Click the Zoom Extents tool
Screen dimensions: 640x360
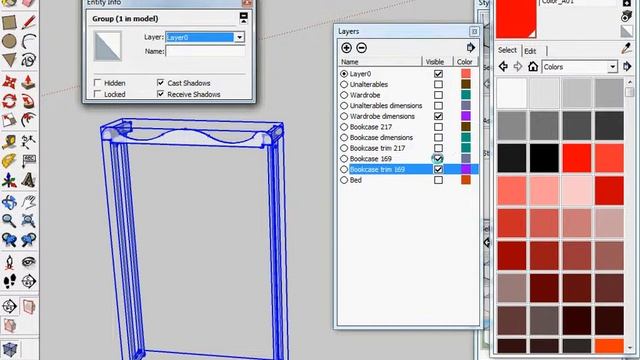[28, 221]
